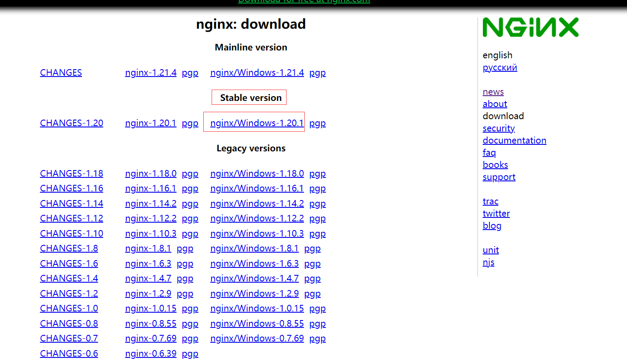
Task: Open CHANGES-1.2 link
Action: pos(69,294)
